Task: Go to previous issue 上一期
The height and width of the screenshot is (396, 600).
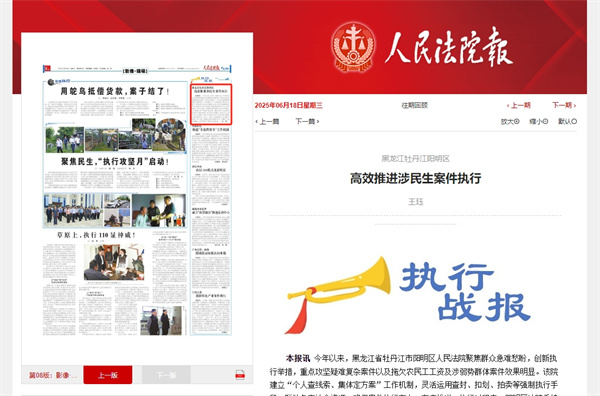Action: coord(519,105)
